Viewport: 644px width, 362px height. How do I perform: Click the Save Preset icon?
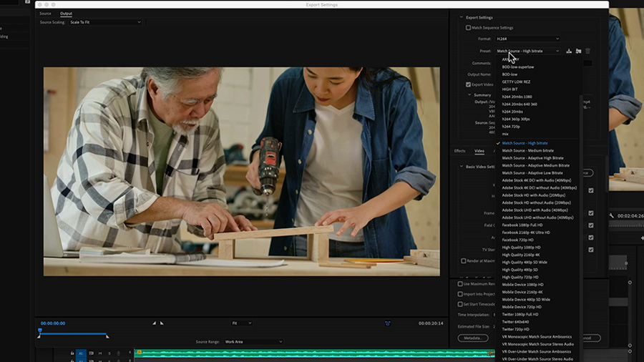[569, 51]
